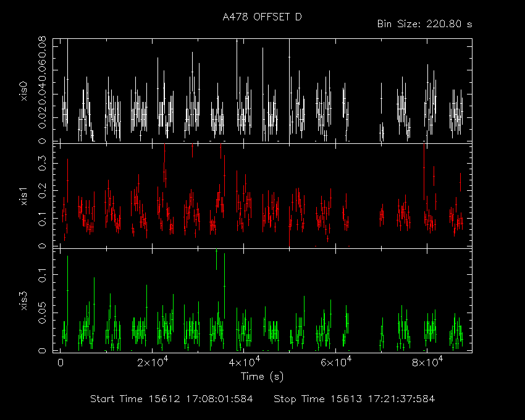Image resolution: width=525 pixels, height=420 pixels.
Task: Click the plot title "A478 OFFSET D"
Action: click(262, 17)
